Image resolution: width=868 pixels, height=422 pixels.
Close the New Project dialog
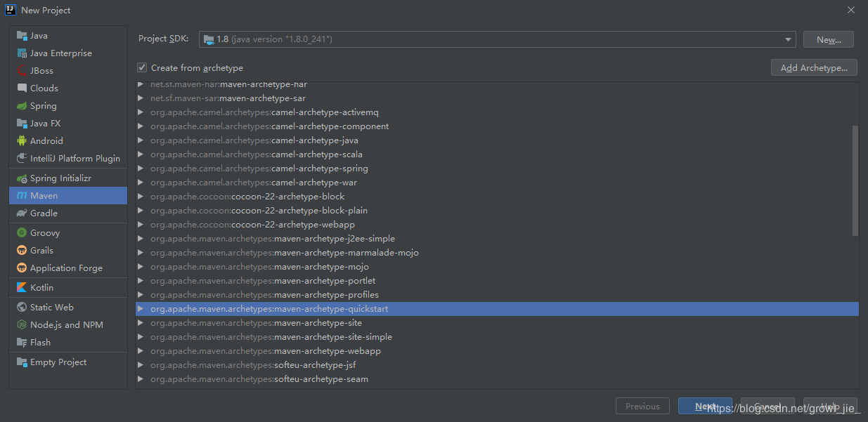(x=851, y=10)
